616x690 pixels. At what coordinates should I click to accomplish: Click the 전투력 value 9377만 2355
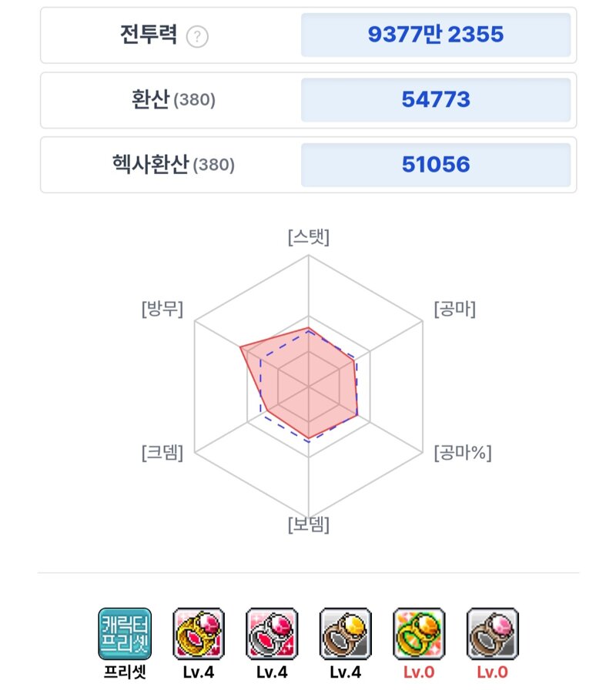[x=436, y=35]
